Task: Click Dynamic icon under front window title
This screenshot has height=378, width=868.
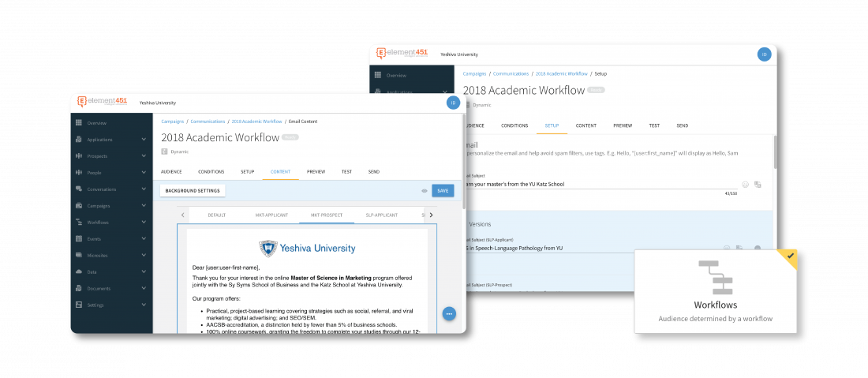Action: (x=164, y=152)
